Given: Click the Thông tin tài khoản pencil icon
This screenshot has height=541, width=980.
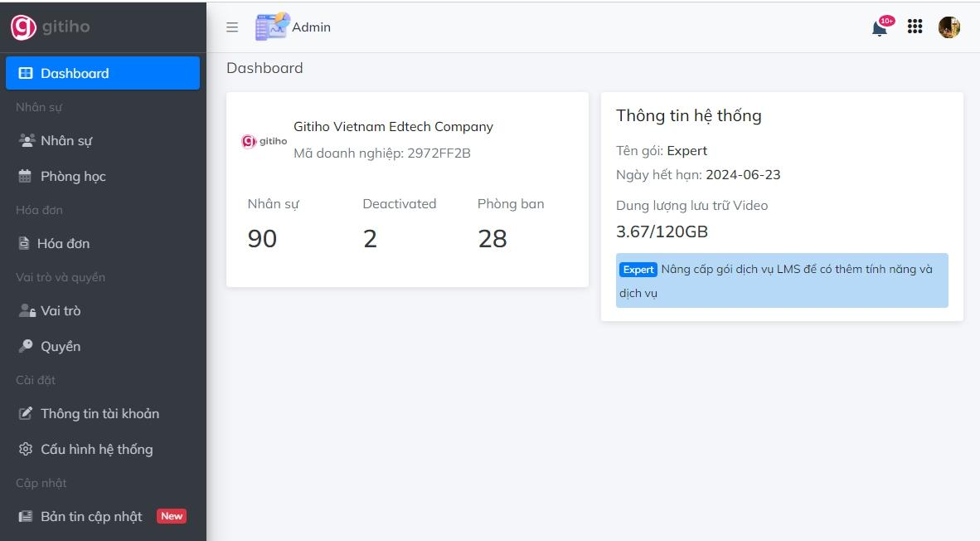Looking at the screenshot, I should pyautogui.click(x=23, y=413).
